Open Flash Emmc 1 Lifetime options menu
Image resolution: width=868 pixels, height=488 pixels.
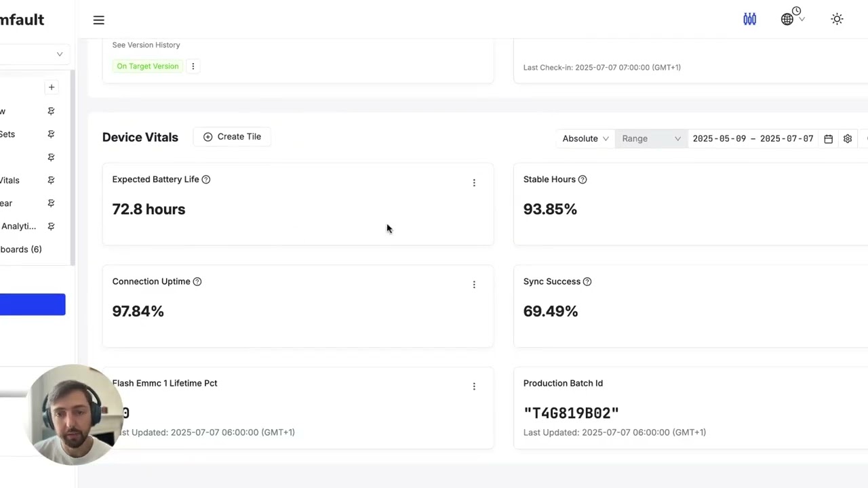(474, 386)
